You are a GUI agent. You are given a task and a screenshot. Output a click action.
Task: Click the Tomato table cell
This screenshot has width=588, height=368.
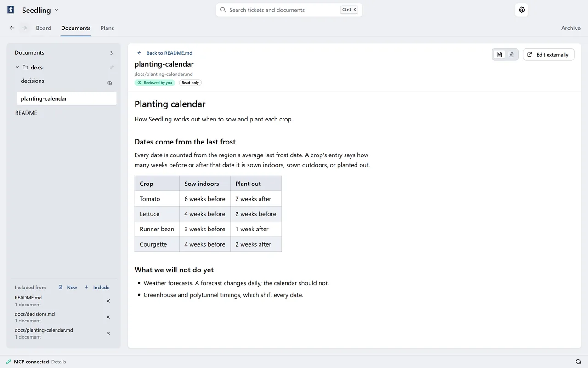pyautogui.click(x=157, y=199)
